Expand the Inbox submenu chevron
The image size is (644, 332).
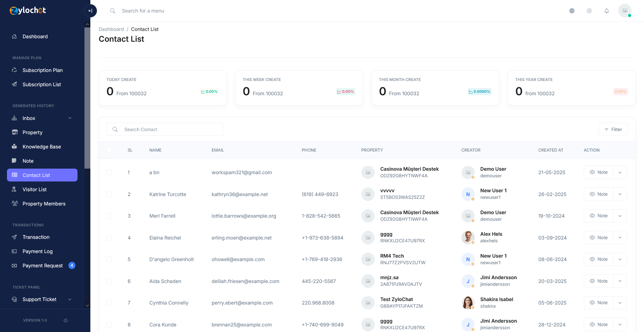pos(70,118)
